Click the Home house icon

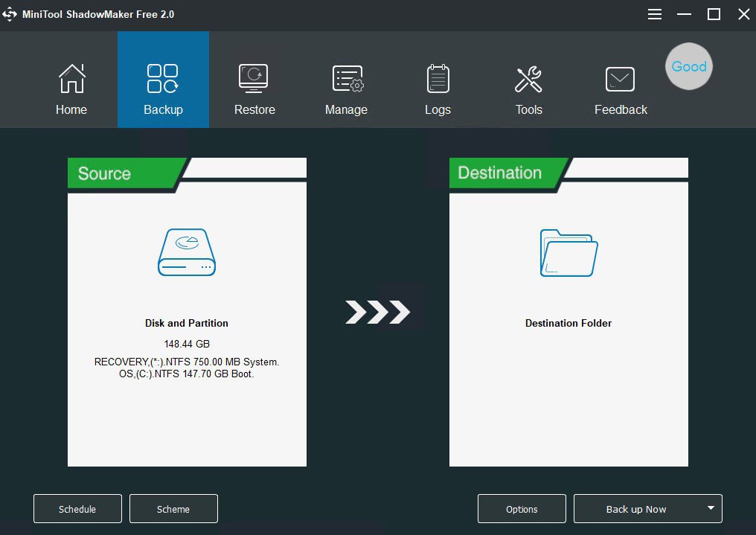(x=71, y=79)
